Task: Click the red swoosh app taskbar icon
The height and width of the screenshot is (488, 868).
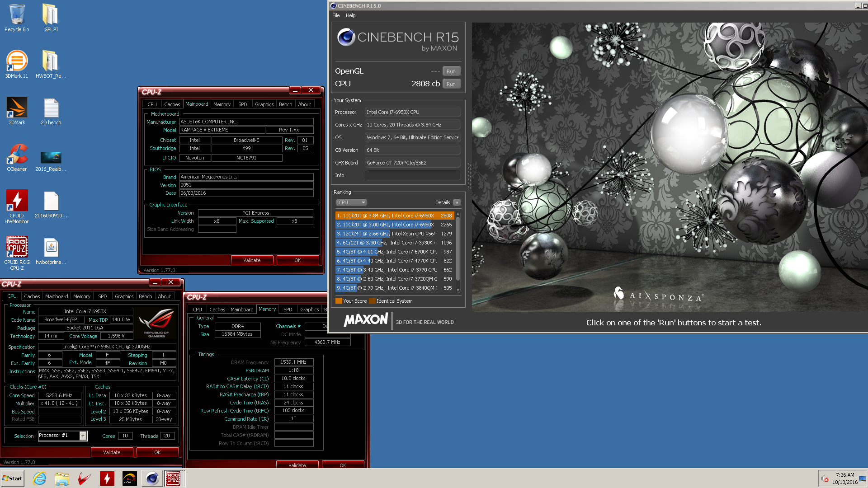Action: [85, 479]
